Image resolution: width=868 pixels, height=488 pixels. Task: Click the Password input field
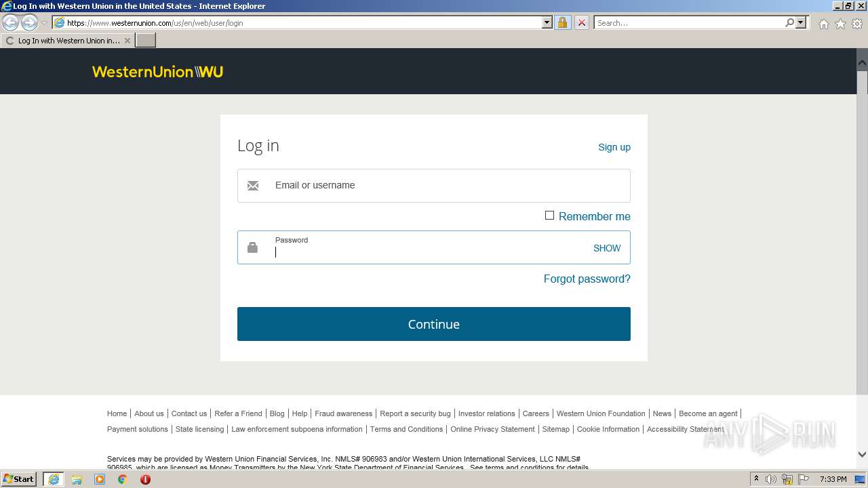(x=434, y=247)
